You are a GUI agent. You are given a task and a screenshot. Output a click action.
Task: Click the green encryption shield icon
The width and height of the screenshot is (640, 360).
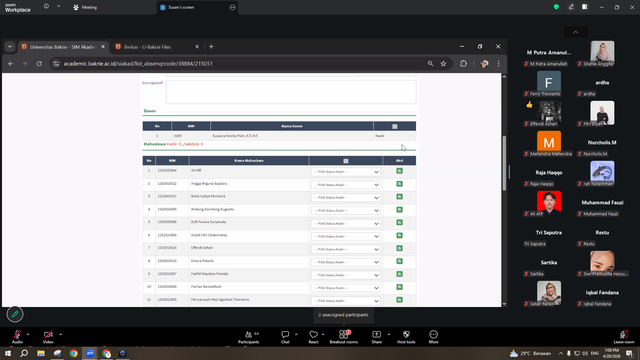pyautogui.click(x=556, y=7)
